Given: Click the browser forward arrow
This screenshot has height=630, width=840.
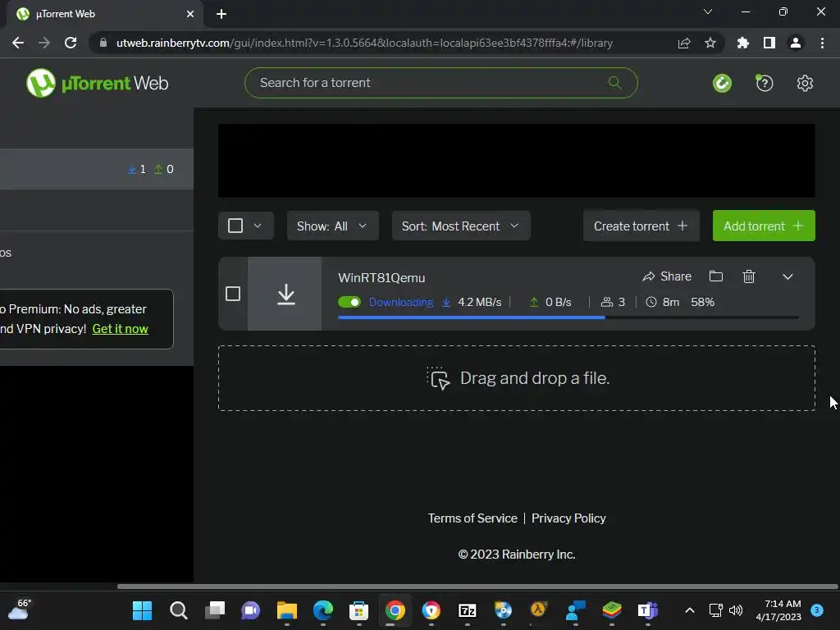Looking at the screenshot, I should [44, 43].
